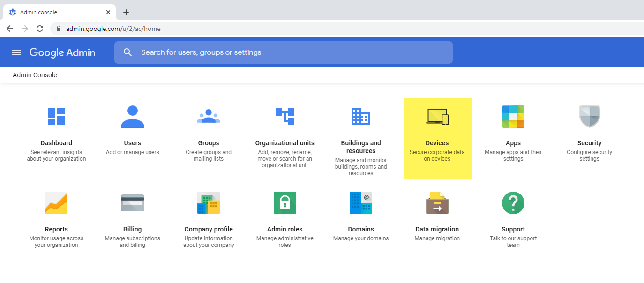Click the Users person icon
Screen dimensions: 644x283
[x=133, y=117]
